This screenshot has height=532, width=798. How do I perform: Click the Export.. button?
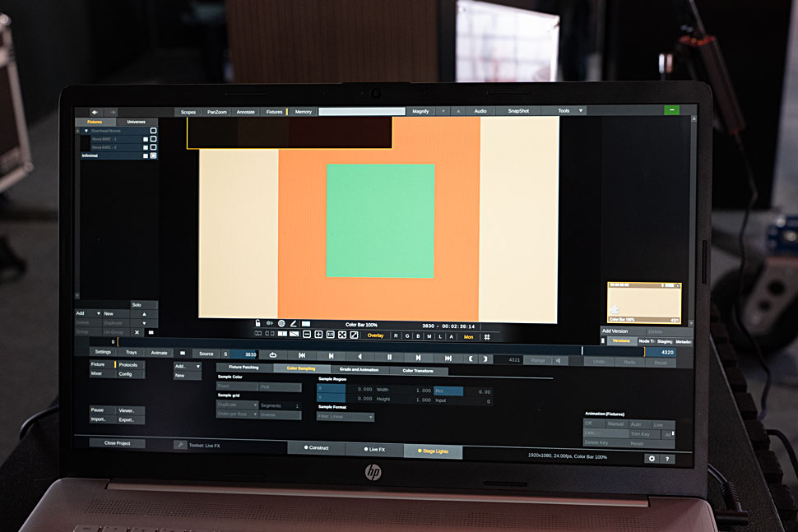point(130,419)
